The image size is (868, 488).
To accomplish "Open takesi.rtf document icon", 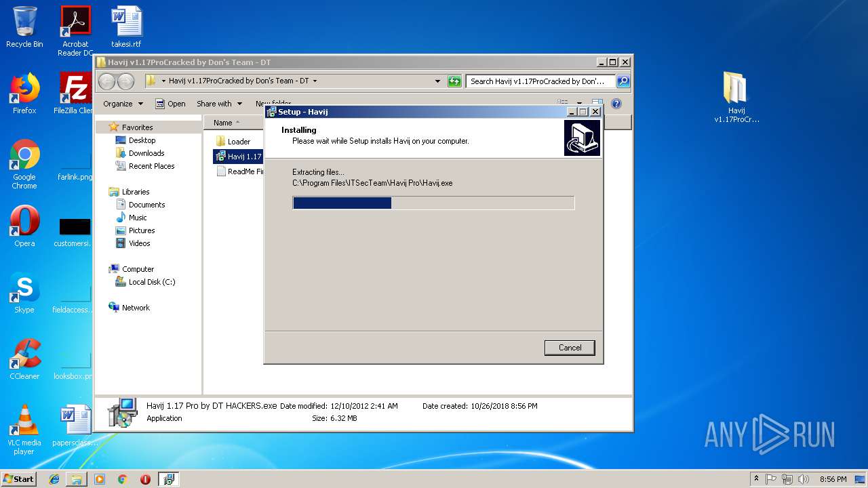I will pyautogui.click(x=126, y=27).
